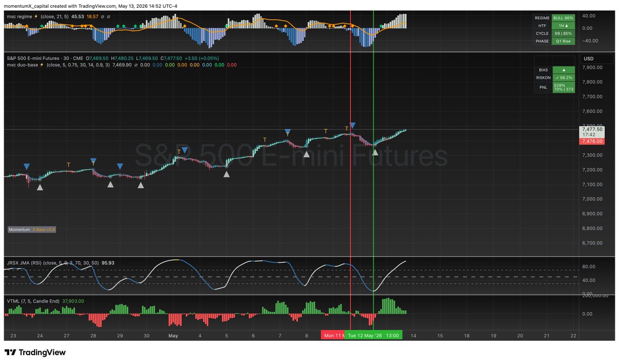Viewport: 619px width, 364px height.
Task: Open the mxc regime indicator legend title
Action: point(20,16)
